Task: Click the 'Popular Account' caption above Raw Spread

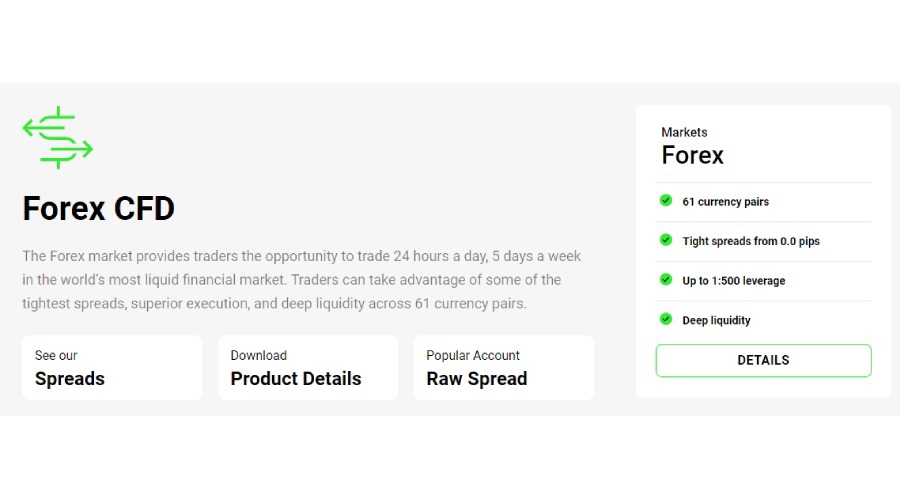Action: click(473, 355)
